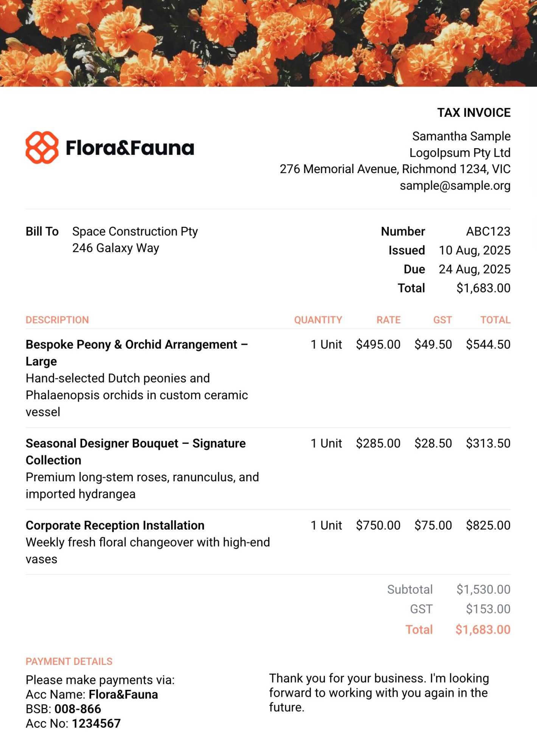Click the QUANTITY column header
Image resolution: width=537 pixels, height=756 pixels.
pyautogui.click(x=318, y=320)
